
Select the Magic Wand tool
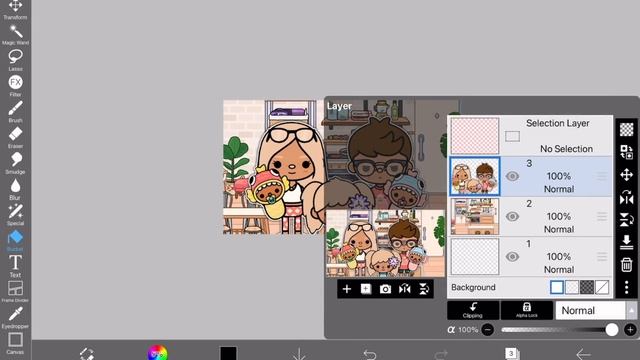coord(15,34)
